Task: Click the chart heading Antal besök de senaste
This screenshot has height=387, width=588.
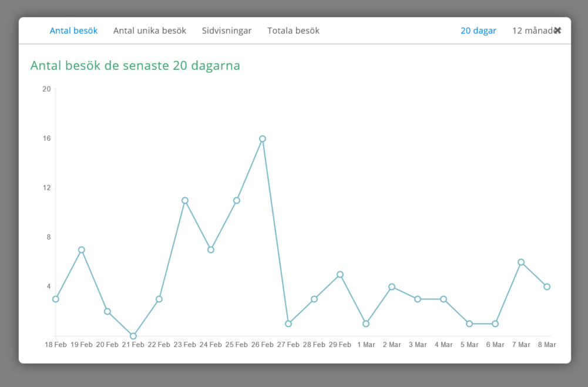Action: (135, 65)
